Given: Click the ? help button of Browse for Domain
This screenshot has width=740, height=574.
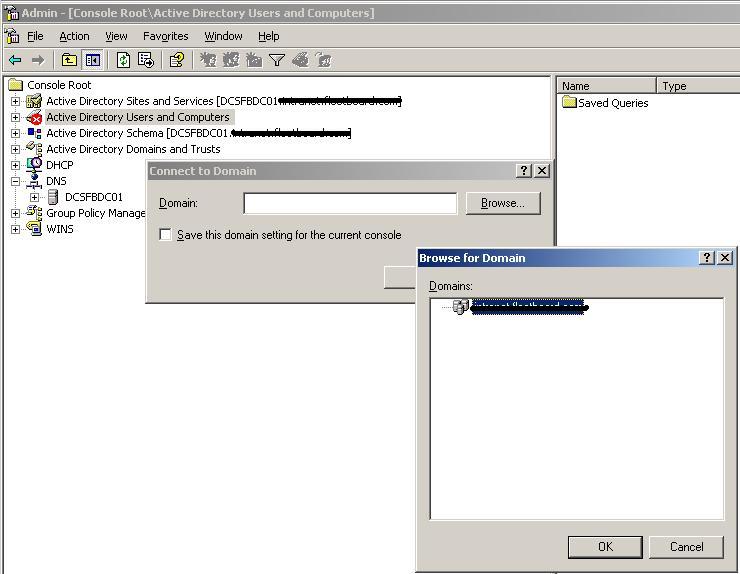Looking at the screenshot, I should click(706, 257).
